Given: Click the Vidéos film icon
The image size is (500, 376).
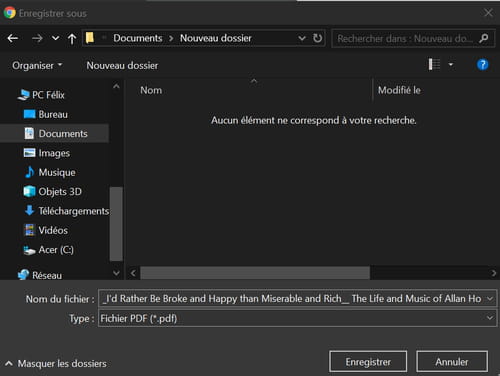Looking at the screenshot, I should tap(29, 230).
